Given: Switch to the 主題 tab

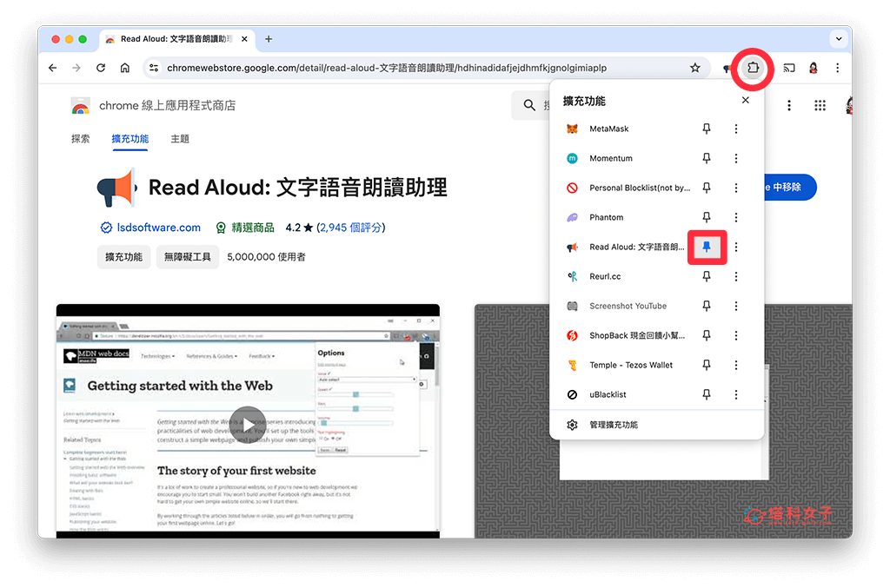Looking at the screenshot, I should [180, 139].
